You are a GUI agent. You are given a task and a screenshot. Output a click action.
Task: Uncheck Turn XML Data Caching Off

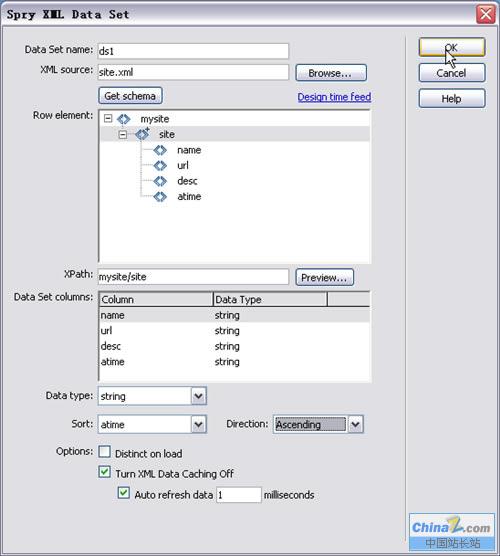105,472
